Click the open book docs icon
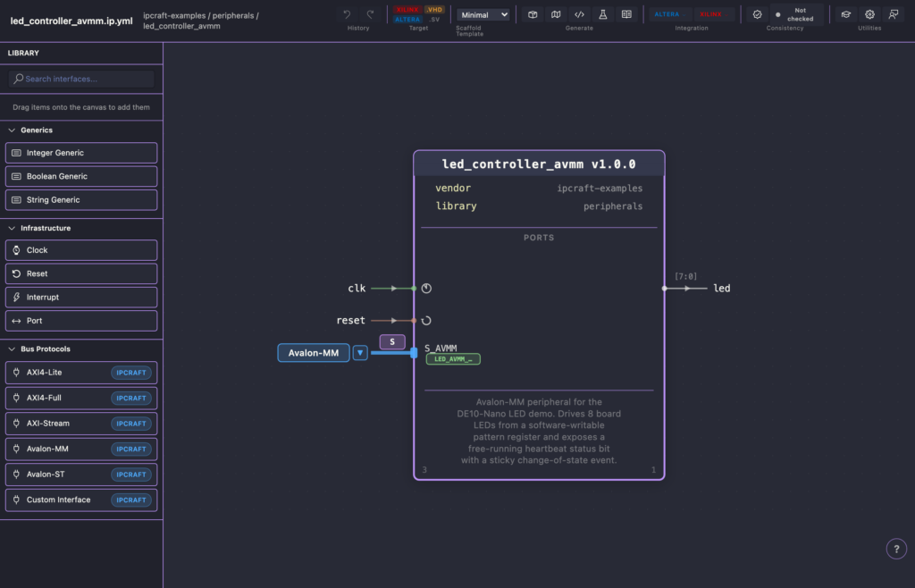This screenshot has width=915, height=588. [x=626, y=14]
